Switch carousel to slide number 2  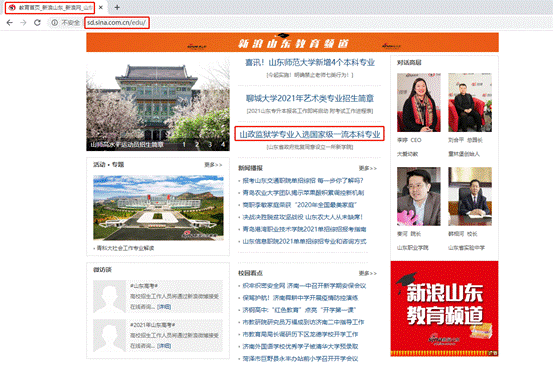click(x=197, y=144)
